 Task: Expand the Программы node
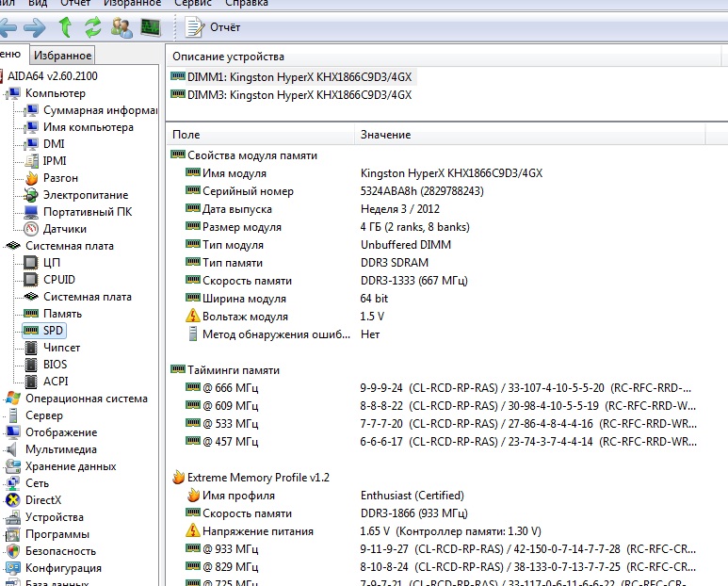tap(57, 534)
